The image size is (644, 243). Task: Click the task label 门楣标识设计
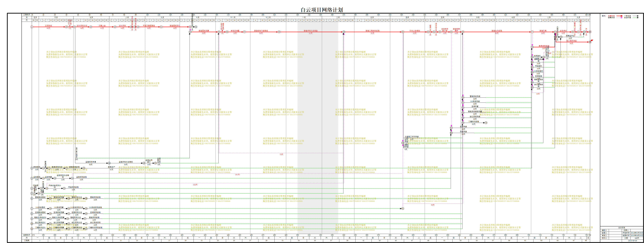point(40,228)
